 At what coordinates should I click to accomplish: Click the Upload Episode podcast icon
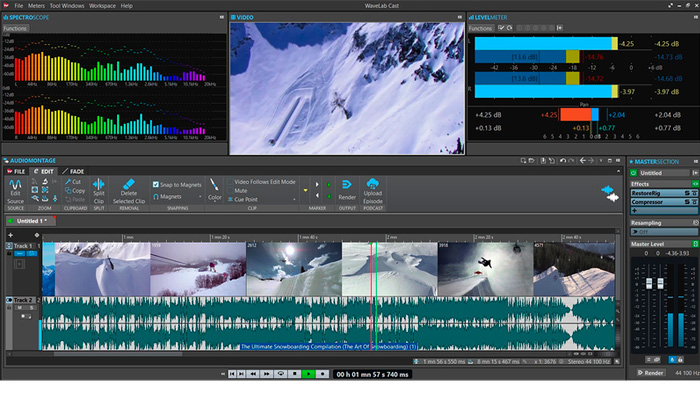(x=373, y=184)
